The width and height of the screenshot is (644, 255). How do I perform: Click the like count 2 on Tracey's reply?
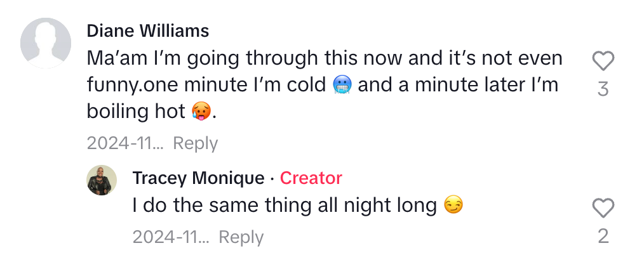(603, 236)
